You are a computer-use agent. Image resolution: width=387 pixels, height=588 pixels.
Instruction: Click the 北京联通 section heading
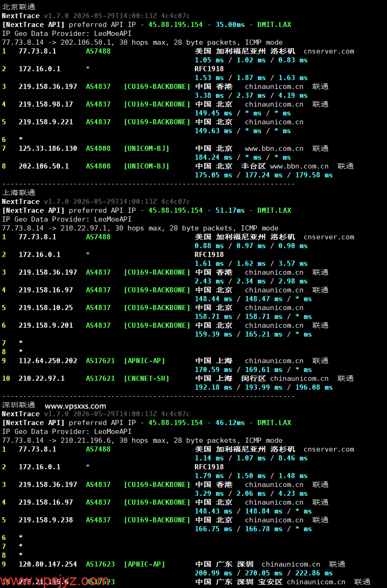coord(19,7)
